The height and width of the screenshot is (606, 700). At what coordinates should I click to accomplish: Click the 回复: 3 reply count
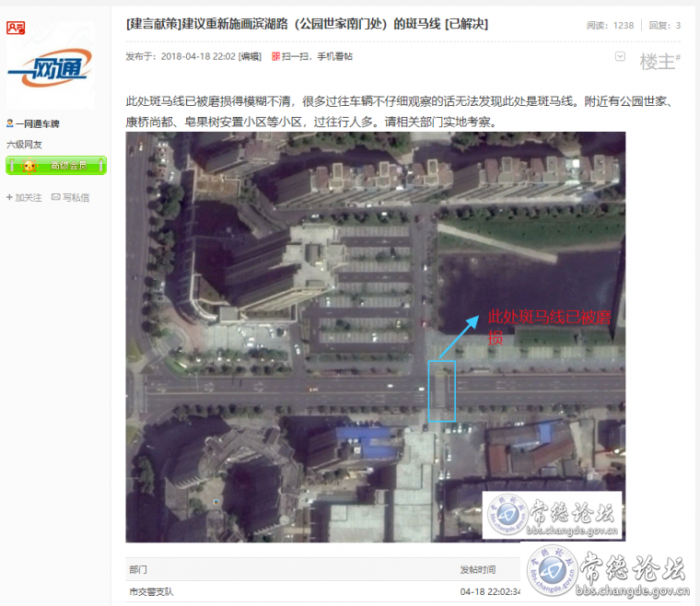click(x=665, y=26)
